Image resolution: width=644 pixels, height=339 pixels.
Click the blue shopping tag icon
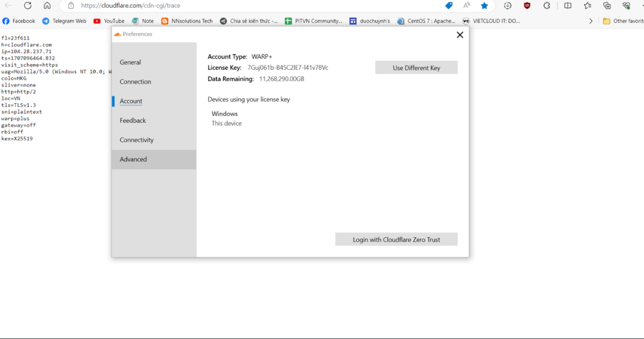click(x=449, y=6)
